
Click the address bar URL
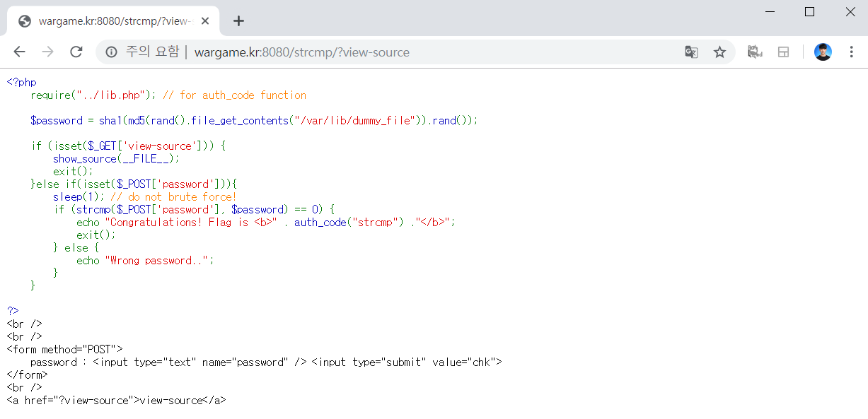point(302,52)
